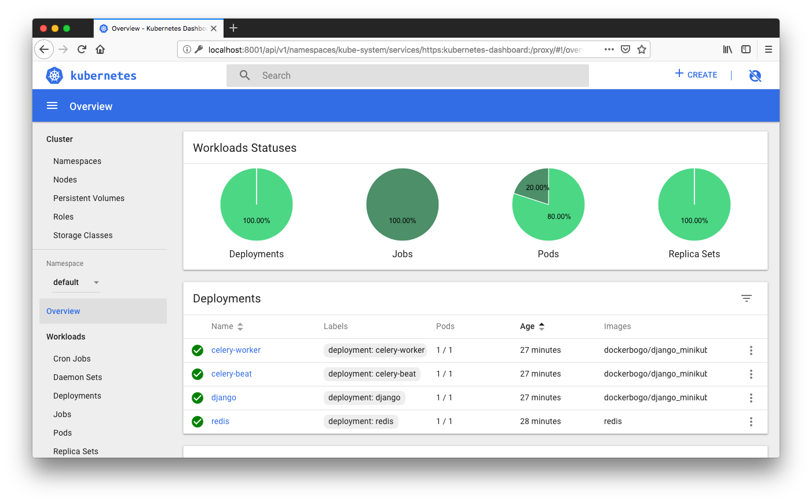This screenshot has height=504, width=812.
Task: Toggle the browser sidebar icon
Action: 746,49
